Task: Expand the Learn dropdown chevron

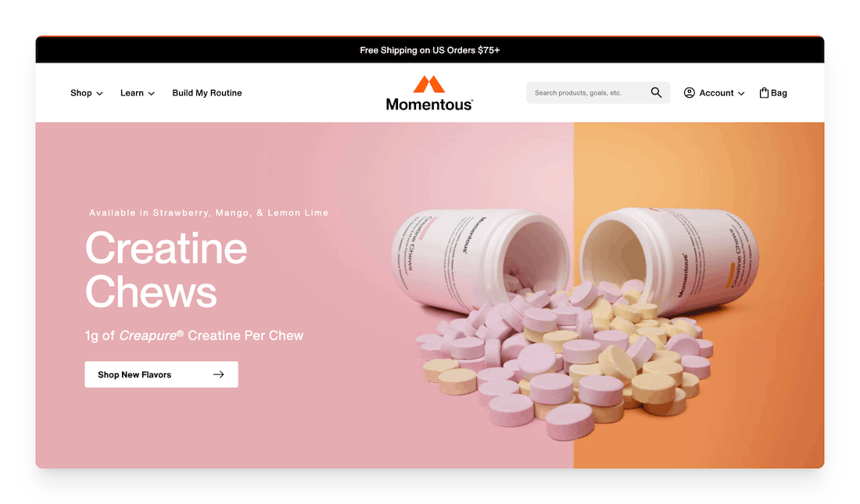Action: point(152,94)
